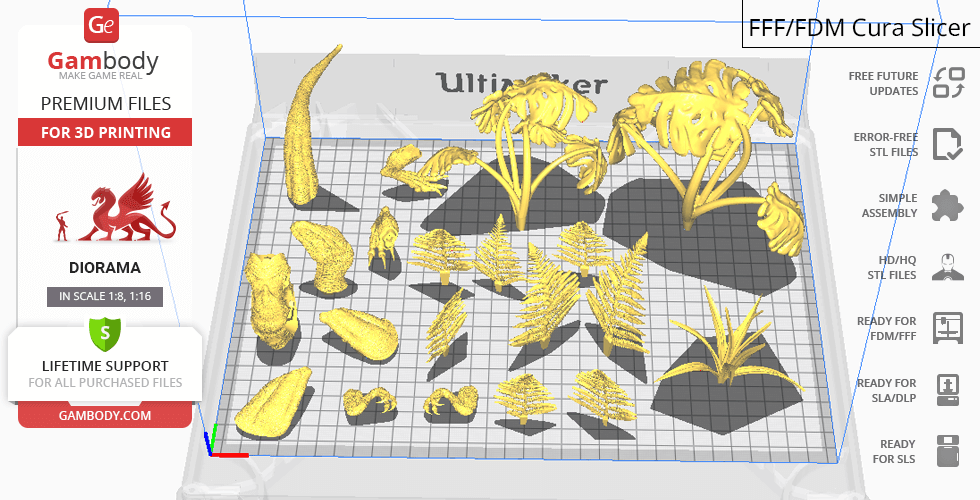Viewport: 980px width, 500px height.
Task: Open the GAMBODY.COM link
Action: click(105, 414)
